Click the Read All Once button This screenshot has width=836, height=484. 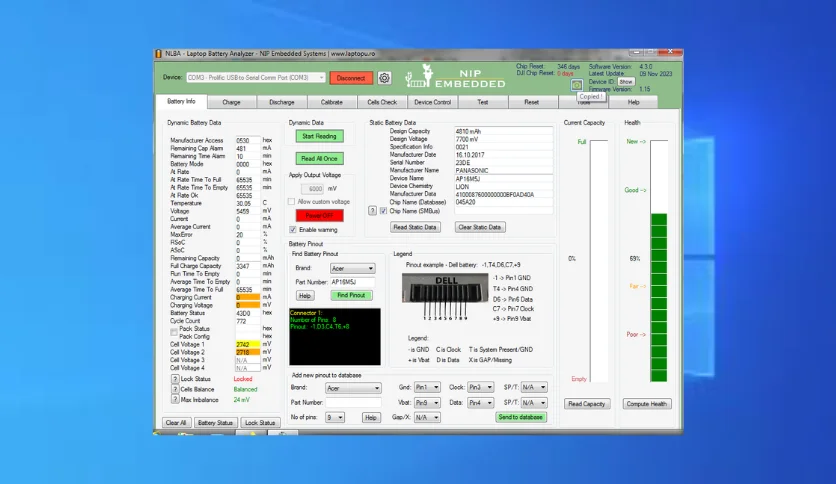319,159
